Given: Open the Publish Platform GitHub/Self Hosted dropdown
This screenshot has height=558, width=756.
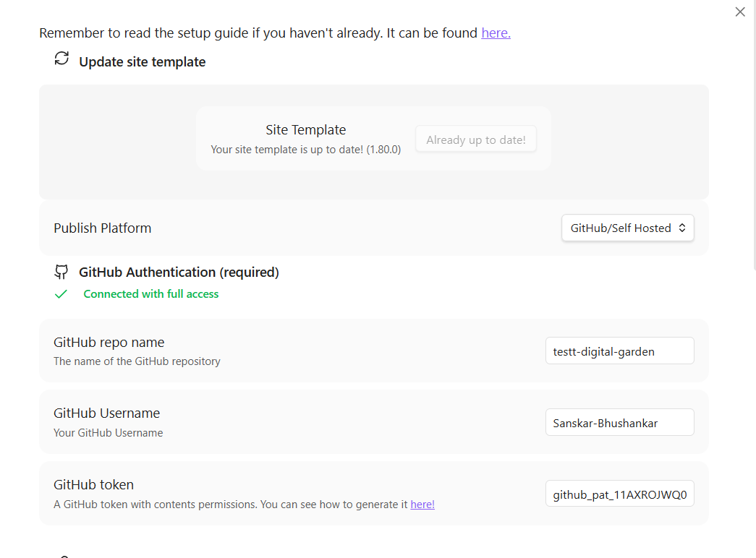Looking at the screenshot, I should (628, 228).
